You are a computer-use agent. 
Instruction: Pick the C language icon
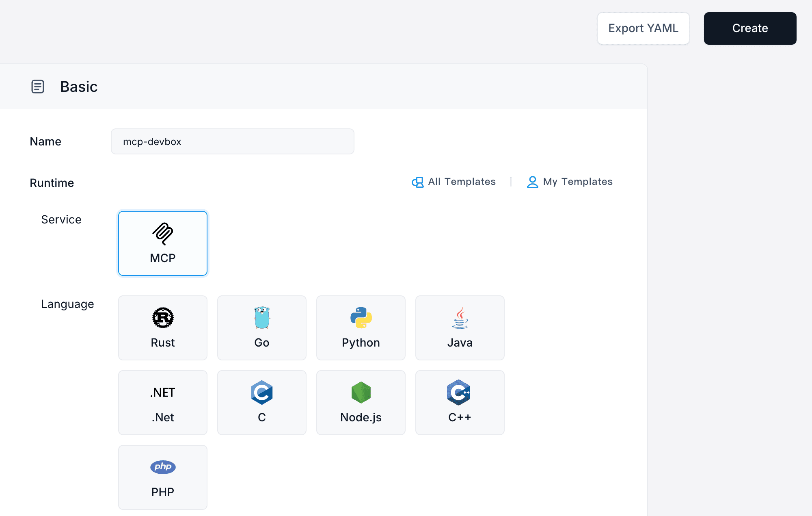tap(261, 392)
